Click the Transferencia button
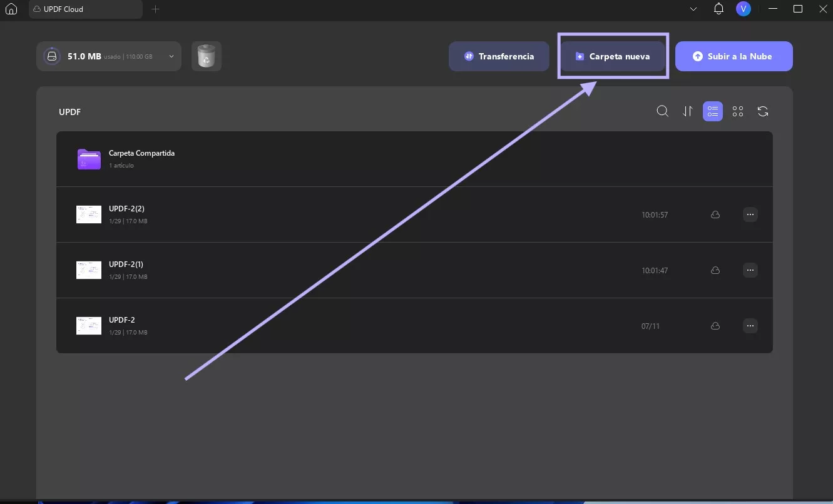 coord(499,56)
